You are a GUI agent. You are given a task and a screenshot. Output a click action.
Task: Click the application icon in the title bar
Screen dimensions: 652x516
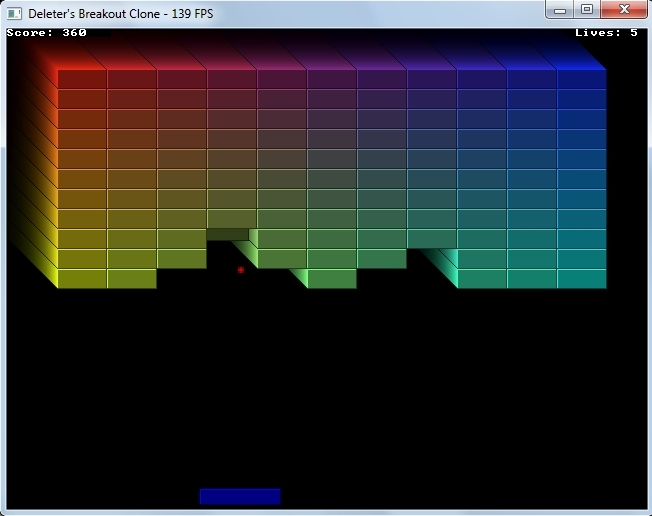pyautogui.click(x=14, y=12)
